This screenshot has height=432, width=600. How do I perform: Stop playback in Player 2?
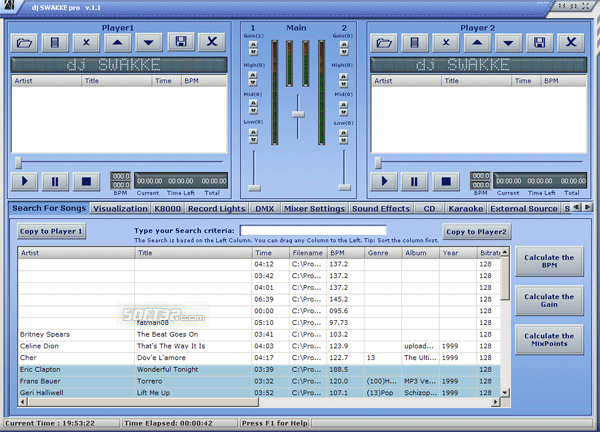pyautogui.click(x=446, y=181)
